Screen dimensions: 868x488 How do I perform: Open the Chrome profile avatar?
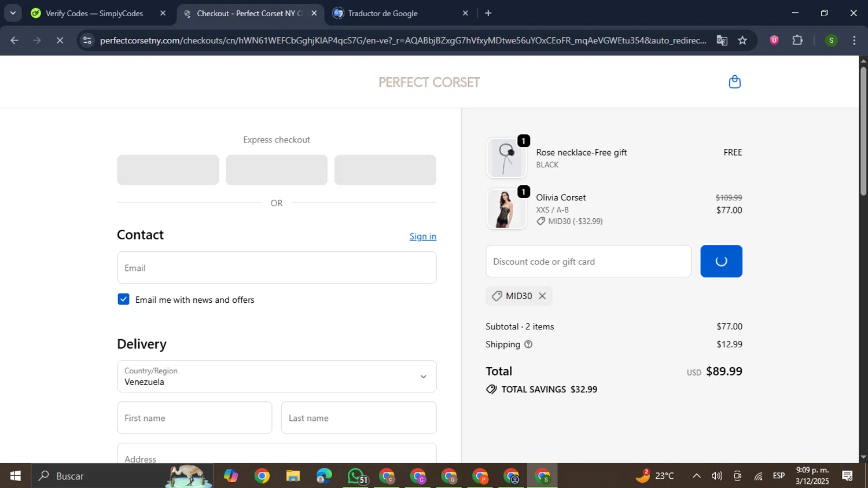831,41
